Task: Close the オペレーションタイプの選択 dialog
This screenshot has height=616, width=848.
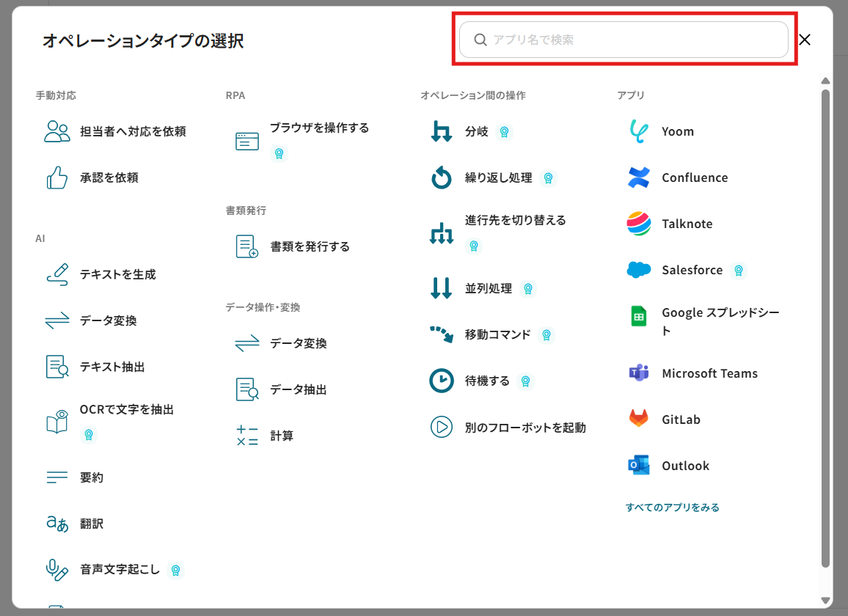Action: pos(805,40)
